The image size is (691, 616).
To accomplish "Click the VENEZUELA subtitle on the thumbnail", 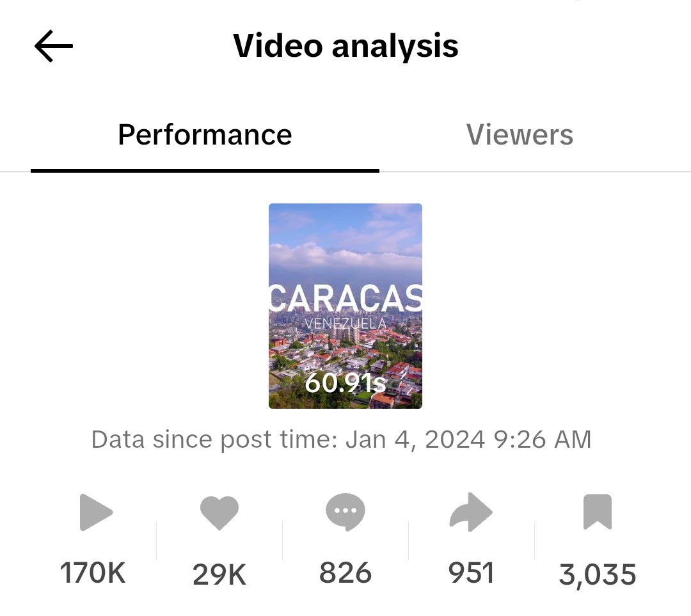I will pos(345,324).
